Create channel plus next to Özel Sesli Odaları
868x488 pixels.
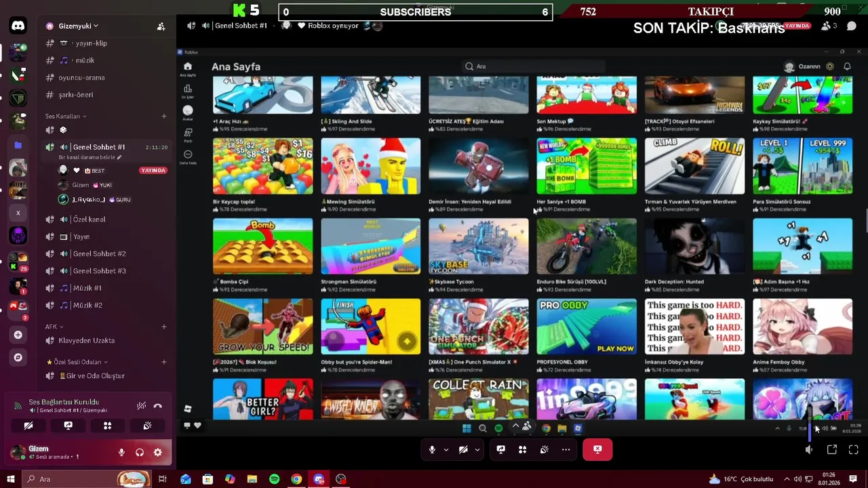coord(164,362)
